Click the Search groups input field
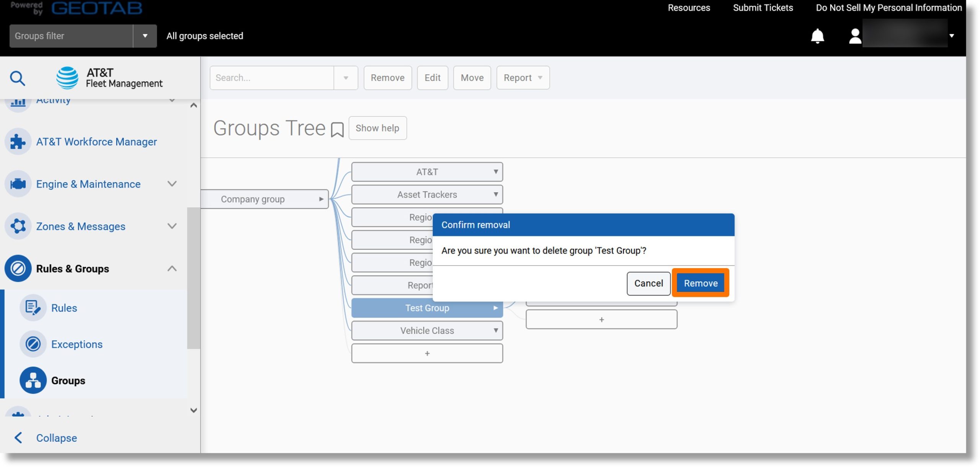980x467 pixels. coord(272,78)
